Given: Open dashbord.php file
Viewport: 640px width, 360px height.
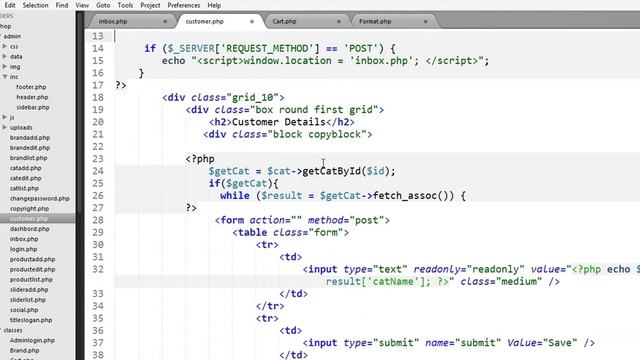Looking at the screenshot, I should 29,229.
